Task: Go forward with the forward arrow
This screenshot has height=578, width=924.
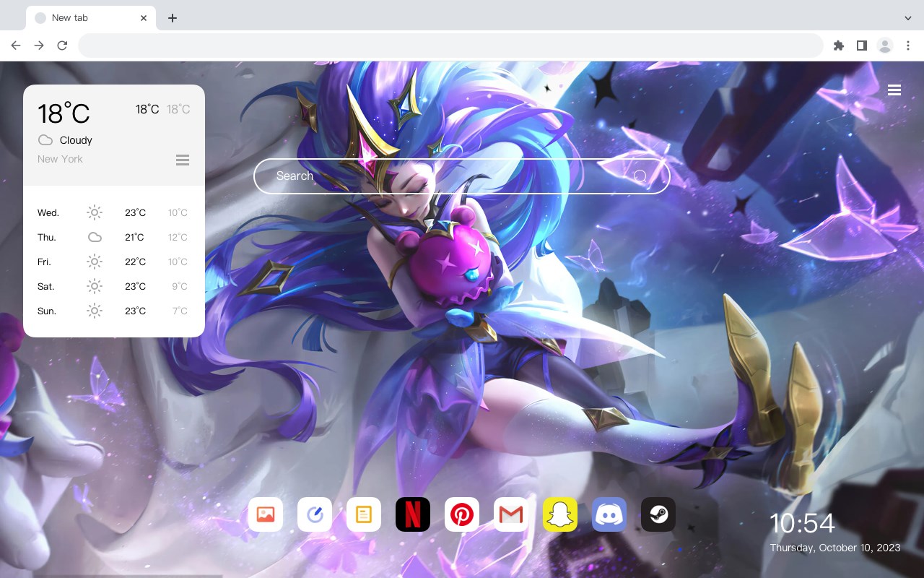Action: (39, 46)
